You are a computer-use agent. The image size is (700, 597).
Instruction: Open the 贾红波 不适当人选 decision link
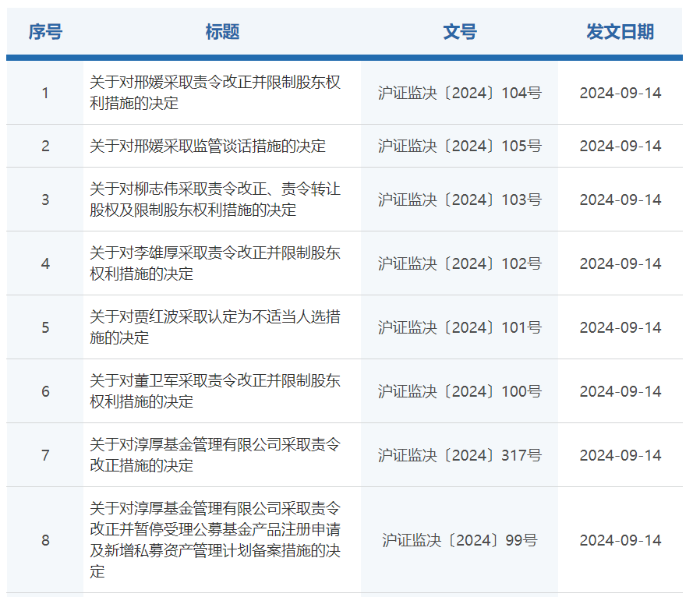click(214, 327)
